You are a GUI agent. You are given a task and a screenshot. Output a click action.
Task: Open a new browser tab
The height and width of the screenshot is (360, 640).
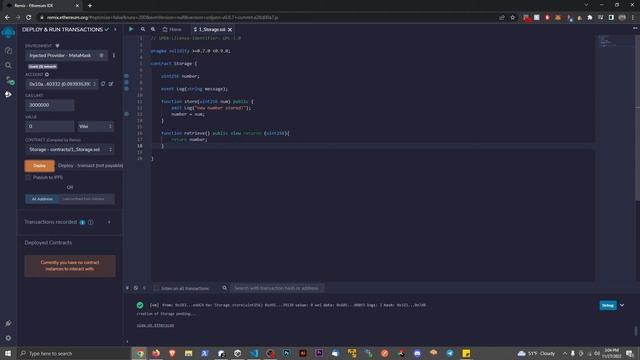90,6
